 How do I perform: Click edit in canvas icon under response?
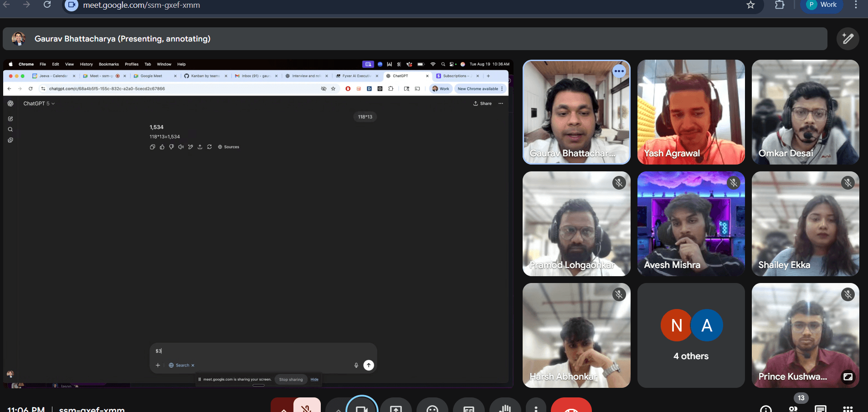190,147
